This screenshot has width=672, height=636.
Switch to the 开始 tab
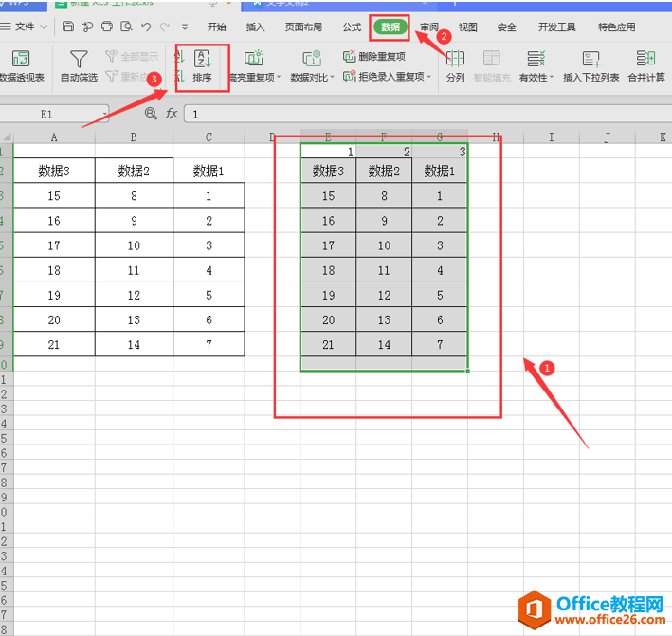coord(216,27)
